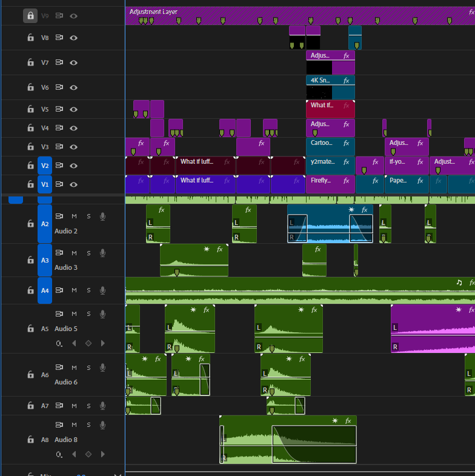Toggle sync lock on track V7
Image resolution: width=475 pixels, height=476 pixels.
59,62
